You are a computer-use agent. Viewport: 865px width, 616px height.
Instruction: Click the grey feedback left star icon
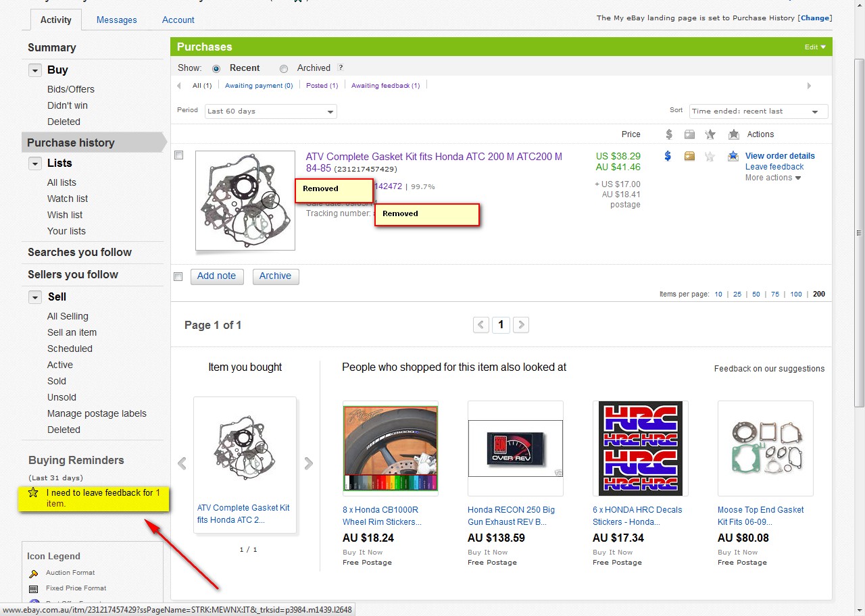[x=710, y=156]
